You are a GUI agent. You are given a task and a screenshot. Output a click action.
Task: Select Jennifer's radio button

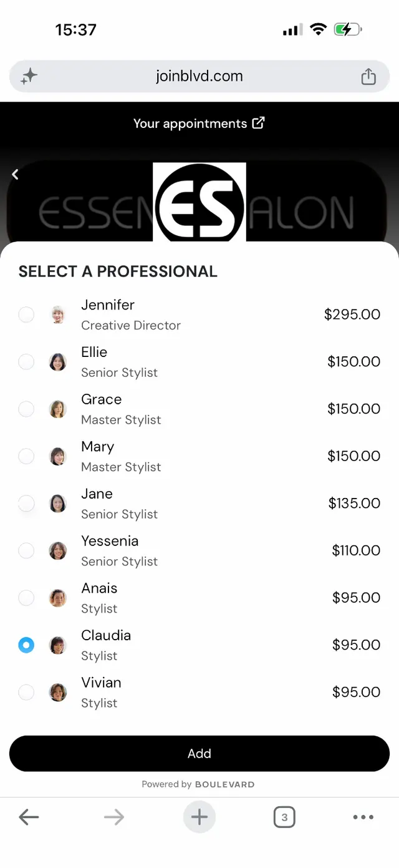pyautogui.click(x=26, y=315)
